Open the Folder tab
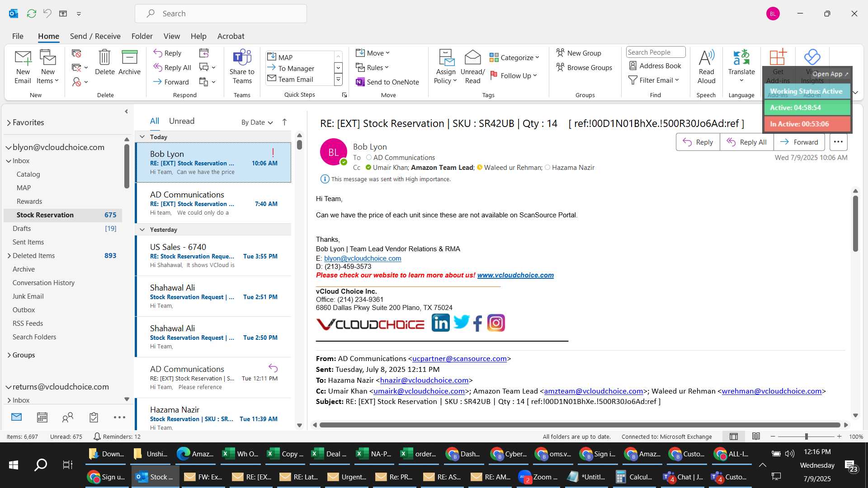 click(x=142, y=36)
